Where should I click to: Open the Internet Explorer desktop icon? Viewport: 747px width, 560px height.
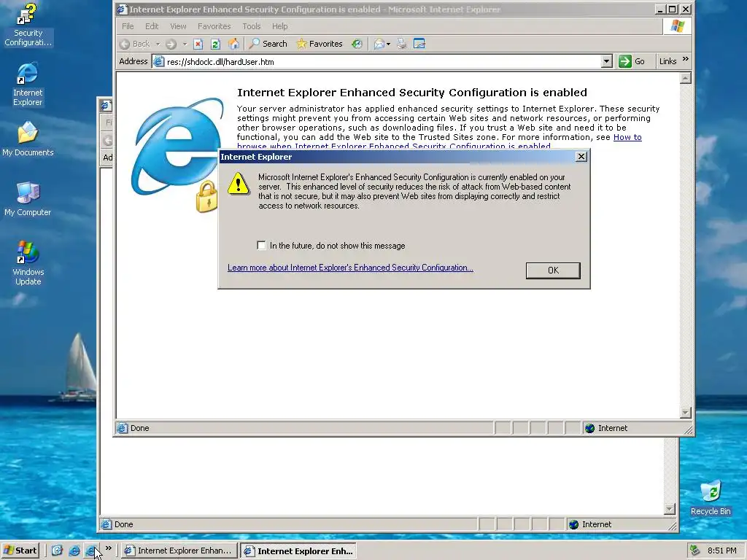[28, 84]
